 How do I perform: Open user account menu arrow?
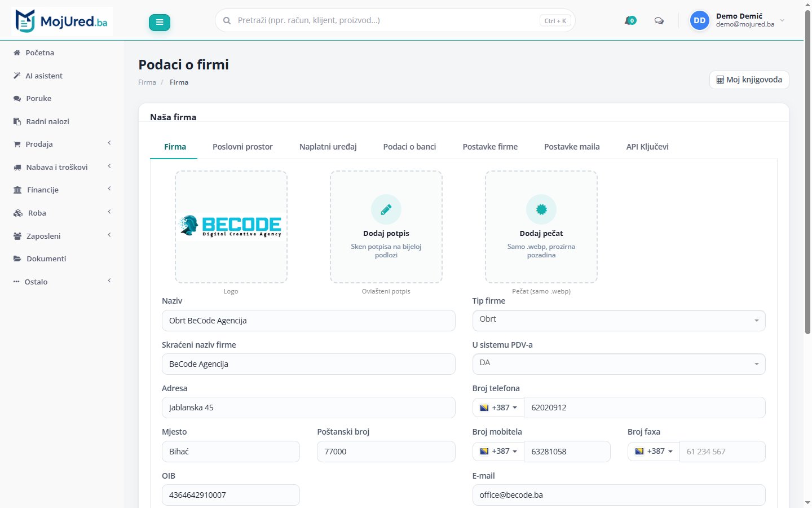point(782,20)
